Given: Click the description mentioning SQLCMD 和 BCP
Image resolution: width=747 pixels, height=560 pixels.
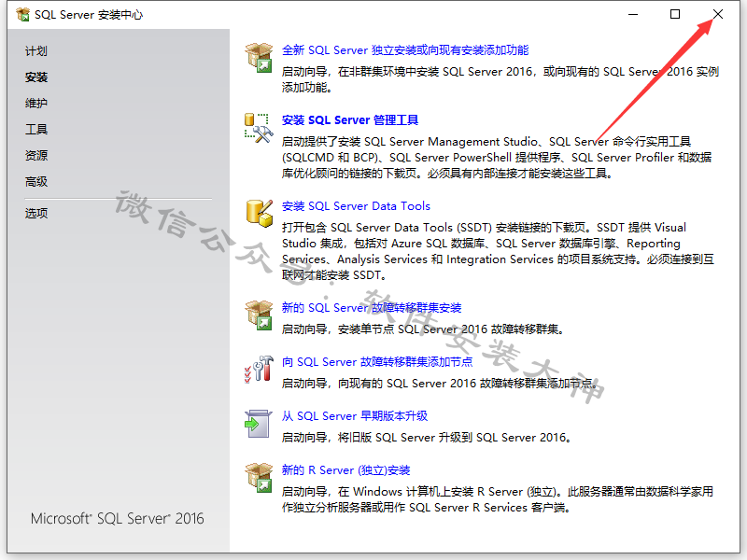Looking at the screenshot, I should 497,158.
